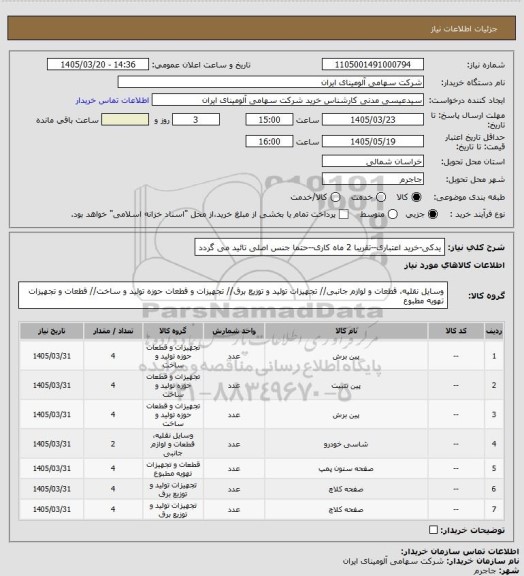
Task: Click the نام کالا column header
Action: coord(346,331)
